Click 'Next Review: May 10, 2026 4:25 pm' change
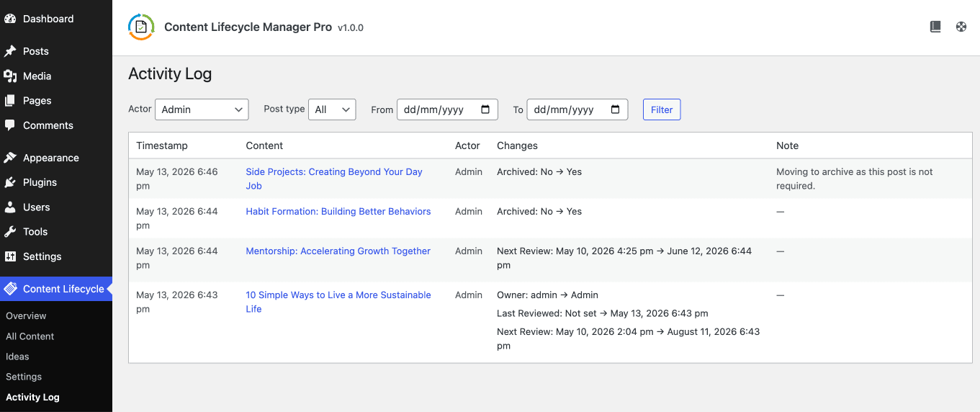The height and width of the screenshot is (412, 980). 624,258
